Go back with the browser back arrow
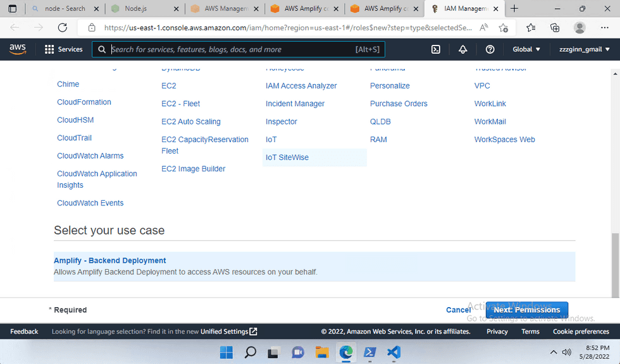Viewport: 620px width, 364px height. (x=15, y=28)
